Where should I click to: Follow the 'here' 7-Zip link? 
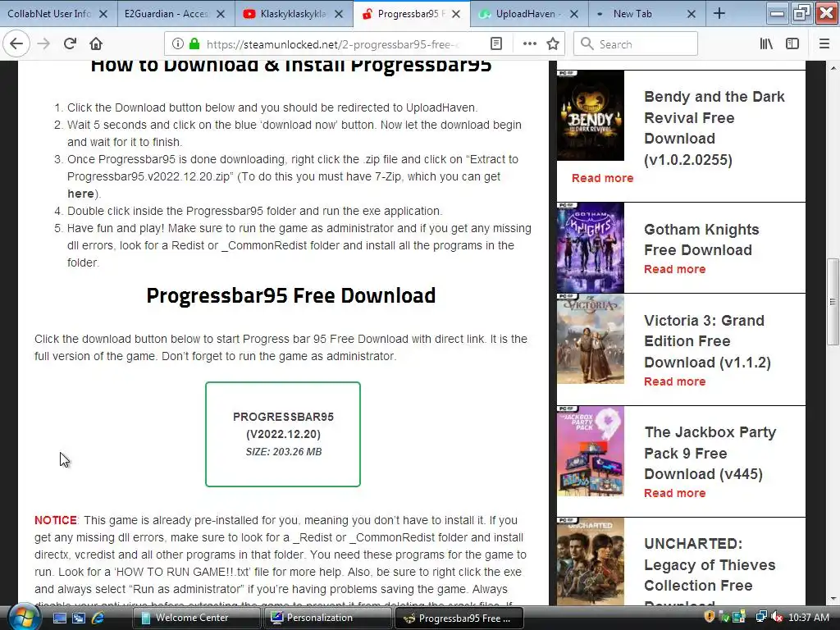pyautogui.click(x=80, y=194)
